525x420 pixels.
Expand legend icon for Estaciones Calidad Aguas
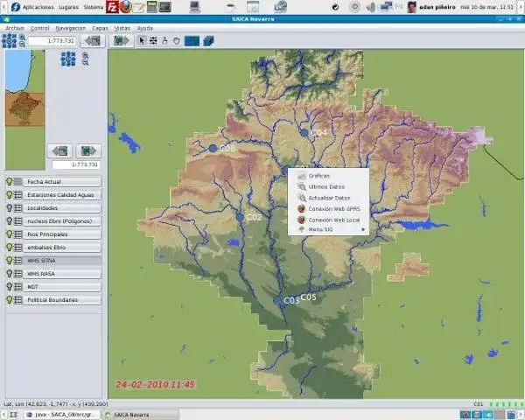click(18, 194)
